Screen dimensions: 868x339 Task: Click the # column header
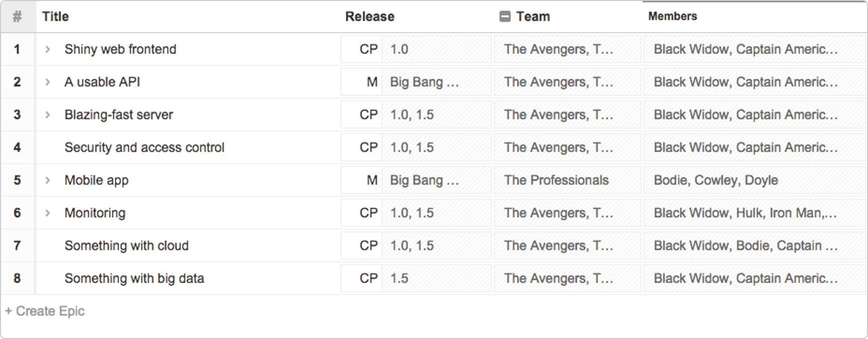[17, 16]
